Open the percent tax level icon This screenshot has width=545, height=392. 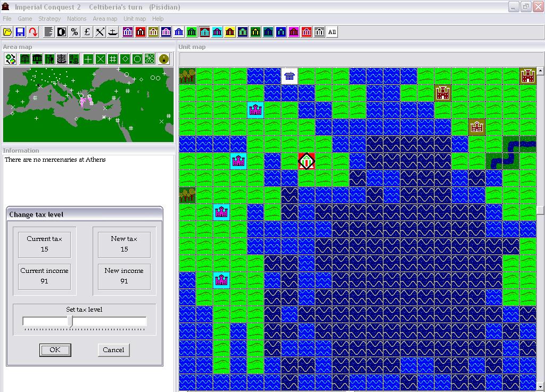[75, 32]
